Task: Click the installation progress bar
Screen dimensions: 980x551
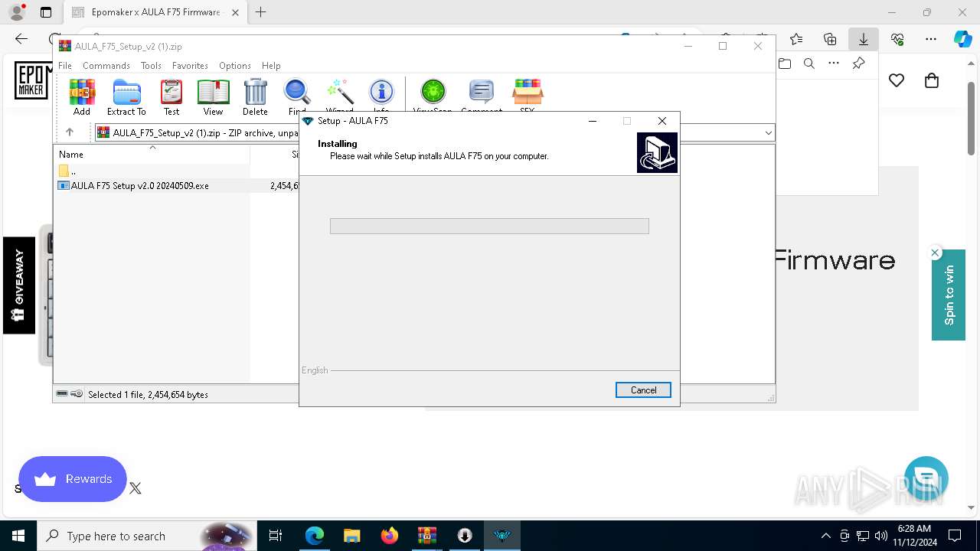Action: coord(489,226)
